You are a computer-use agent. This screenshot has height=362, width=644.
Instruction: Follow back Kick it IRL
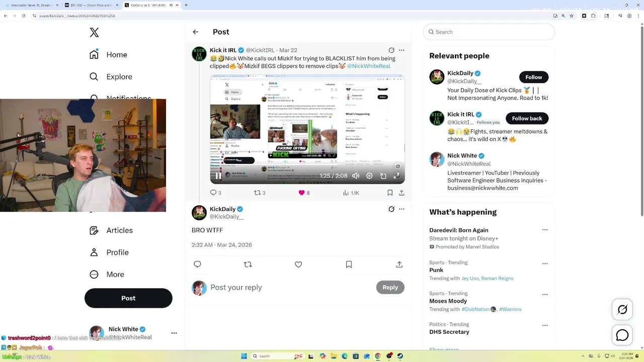click(527, 119)
